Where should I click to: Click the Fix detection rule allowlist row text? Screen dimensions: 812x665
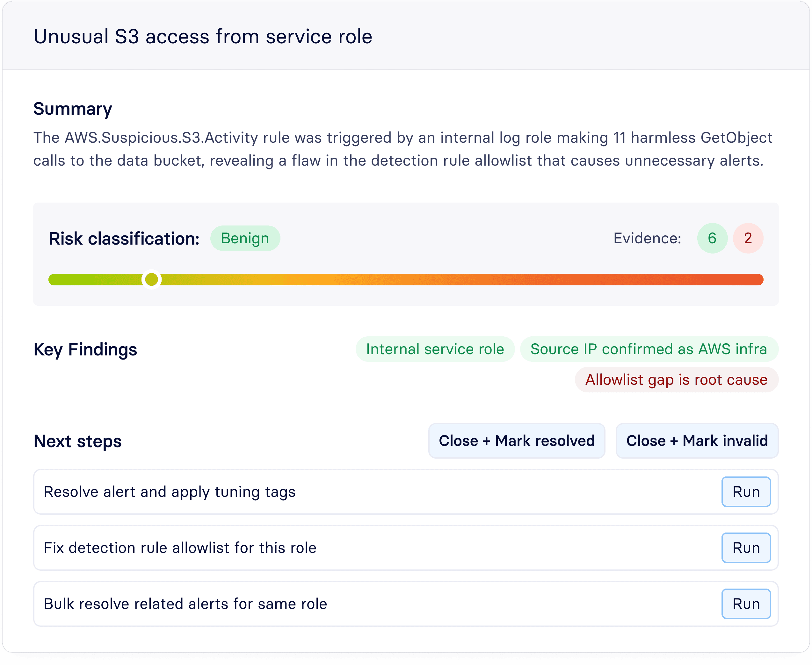coord(180,547)
